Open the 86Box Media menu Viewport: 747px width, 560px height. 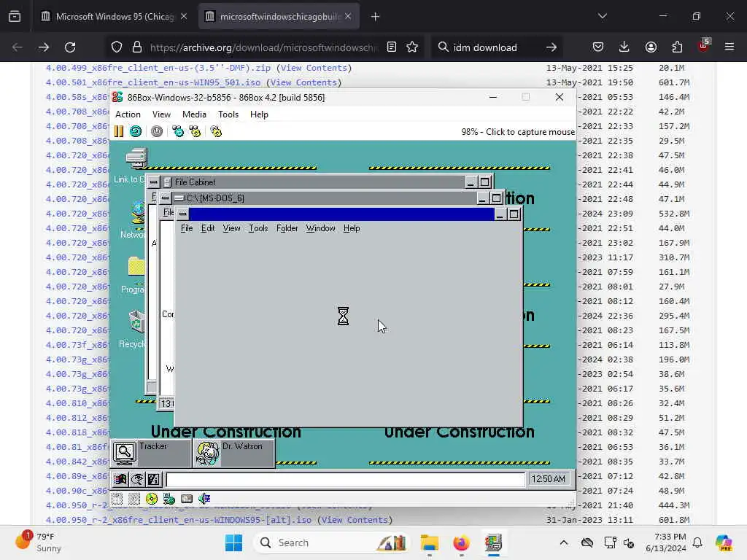tap(194, 114)
